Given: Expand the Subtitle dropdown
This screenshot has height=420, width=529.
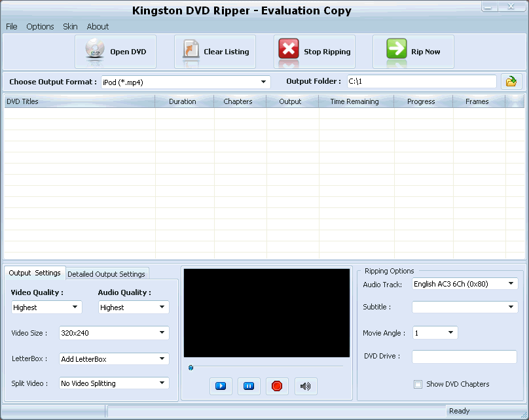Looking at the screenshot, I should pos(465,307).
